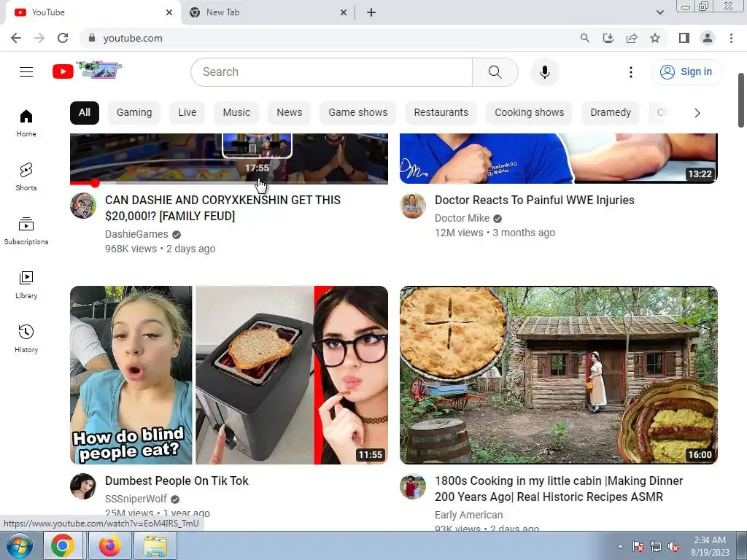This screenshot has width=747, height=560.
Task: Open Doctor Reacts To Painful WWE Injuries
Action: [x=535, y=201]
